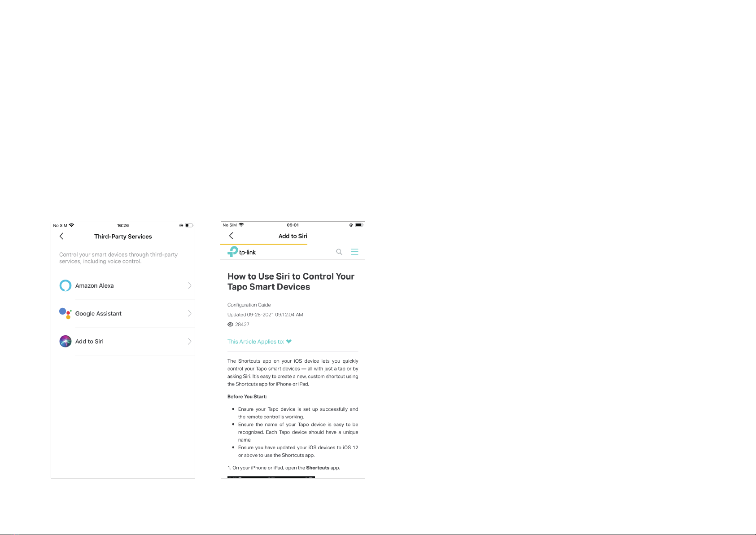The image size is (756, 535).
Task: Click This Article Applies to link
Action: pyautogui.click(x=256, y=342)
